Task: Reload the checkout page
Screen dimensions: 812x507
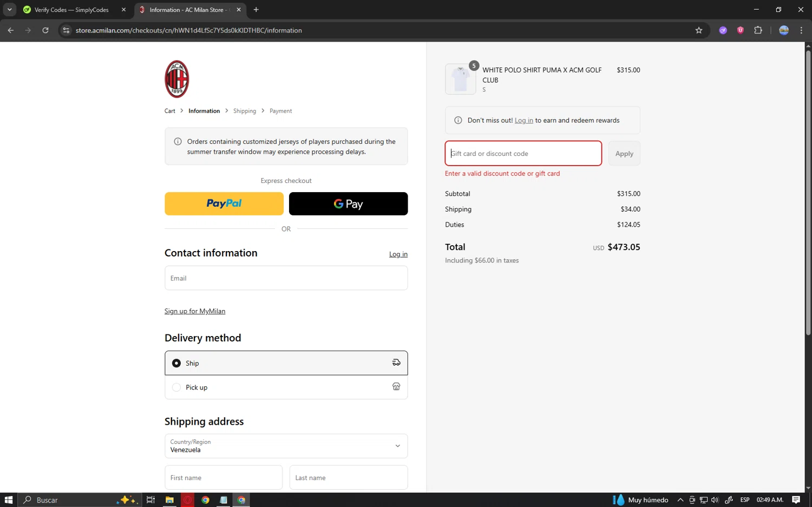Action: (45, 30)
